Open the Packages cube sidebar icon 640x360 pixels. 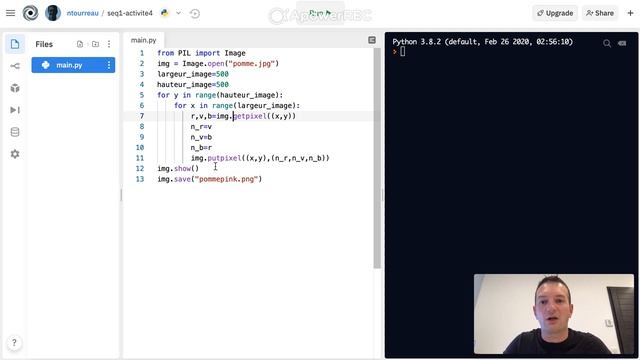pyautogui.click(x=15, y=88)
